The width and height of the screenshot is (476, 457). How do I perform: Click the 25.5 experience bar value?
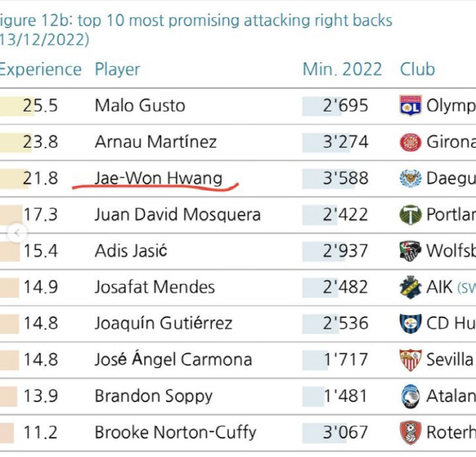click(x=29, y=106)
